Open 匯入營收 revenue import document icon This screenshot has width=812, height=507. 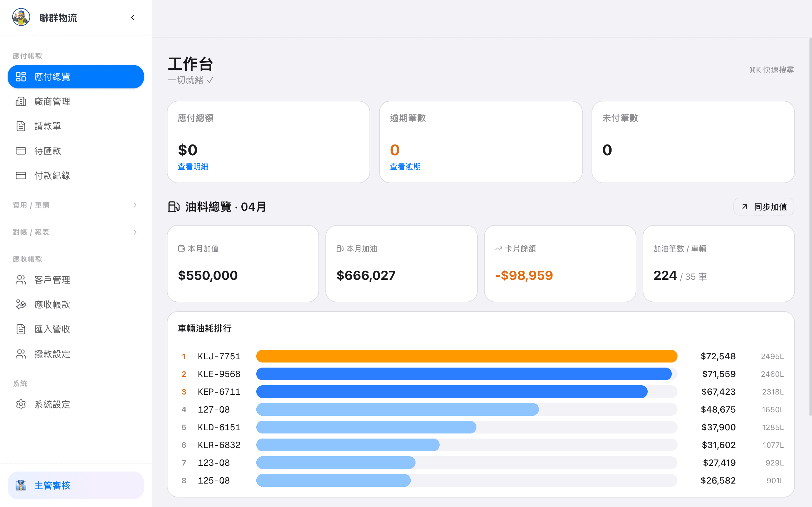[21, 329]
